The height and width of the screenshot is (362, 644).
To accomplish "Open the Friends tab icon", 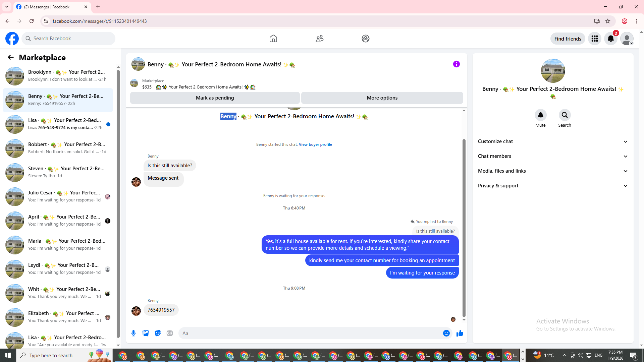I will [319, 39].
